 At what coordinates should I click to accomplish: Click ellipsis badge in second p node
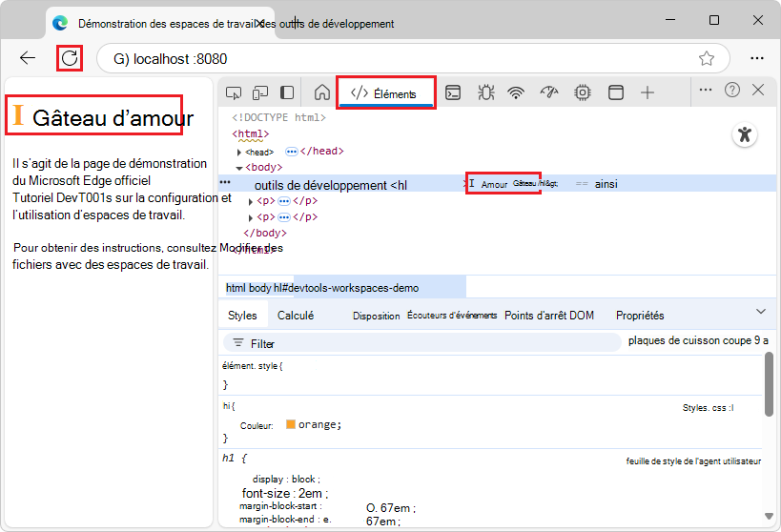(284, 217)
